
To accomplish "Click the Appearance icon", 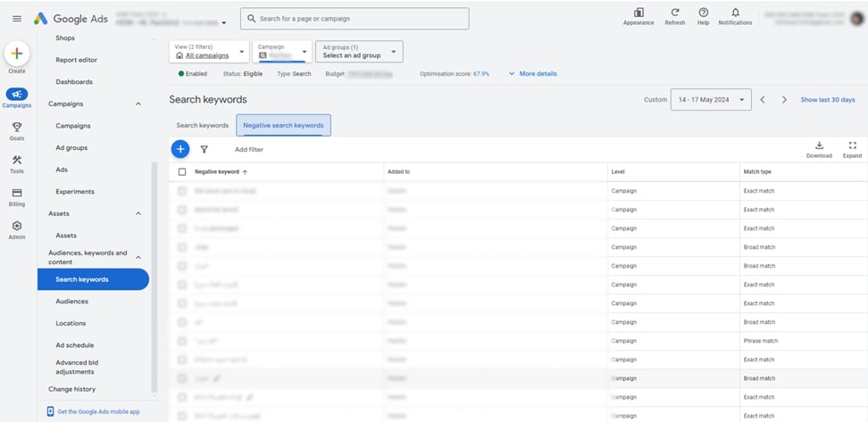I will tap(638, 12).
